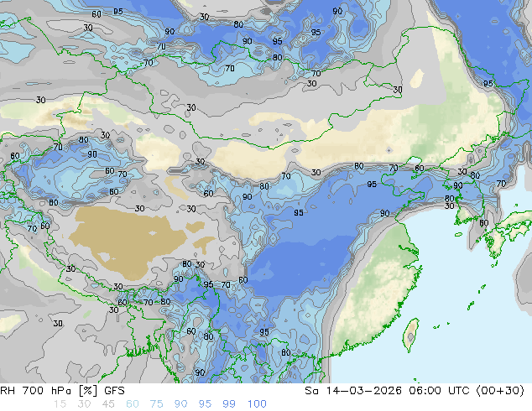Select legend value 75 in color scale
532x411 pixels.
156,404
